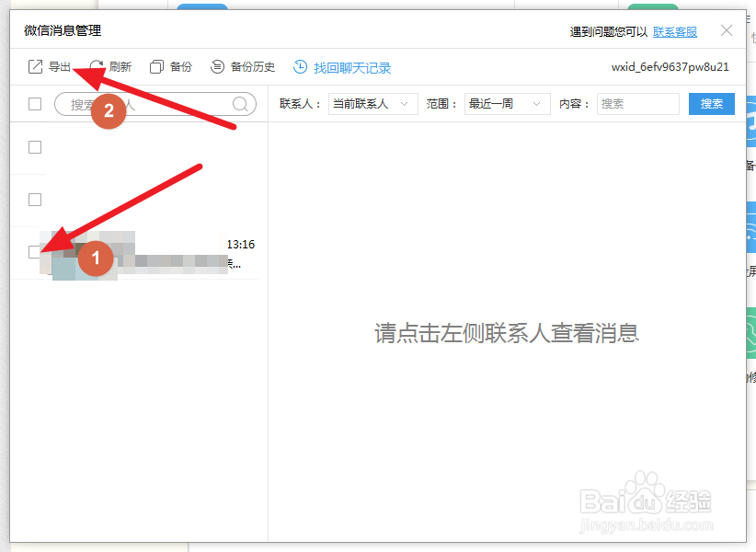This screenshot has width=756, height=552.
Task: Click the 备份 (Backup) toolbar button
Action: pos(171,66)
